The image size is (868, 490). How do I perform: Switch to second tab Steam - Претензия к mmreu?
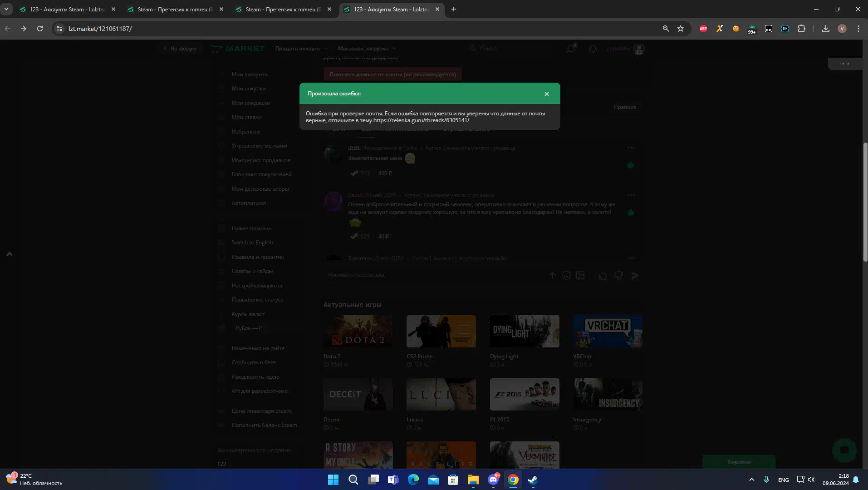point(175,9)
